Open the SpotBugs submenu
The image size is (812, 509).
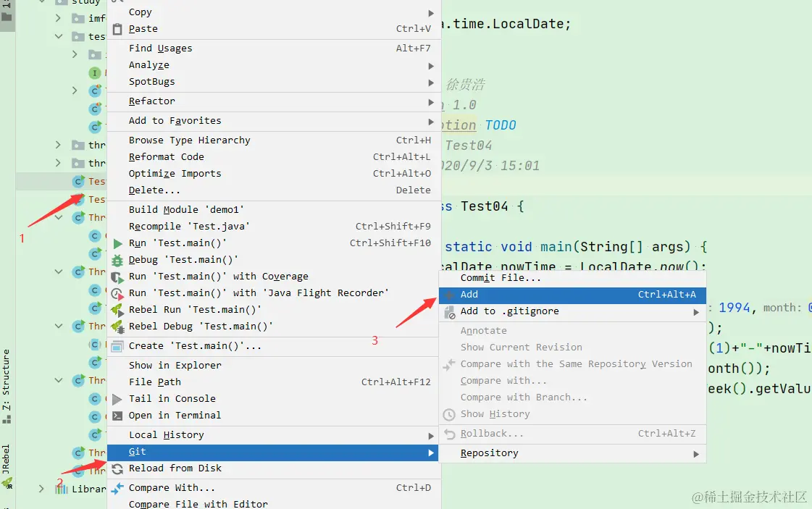pos(274,82)
